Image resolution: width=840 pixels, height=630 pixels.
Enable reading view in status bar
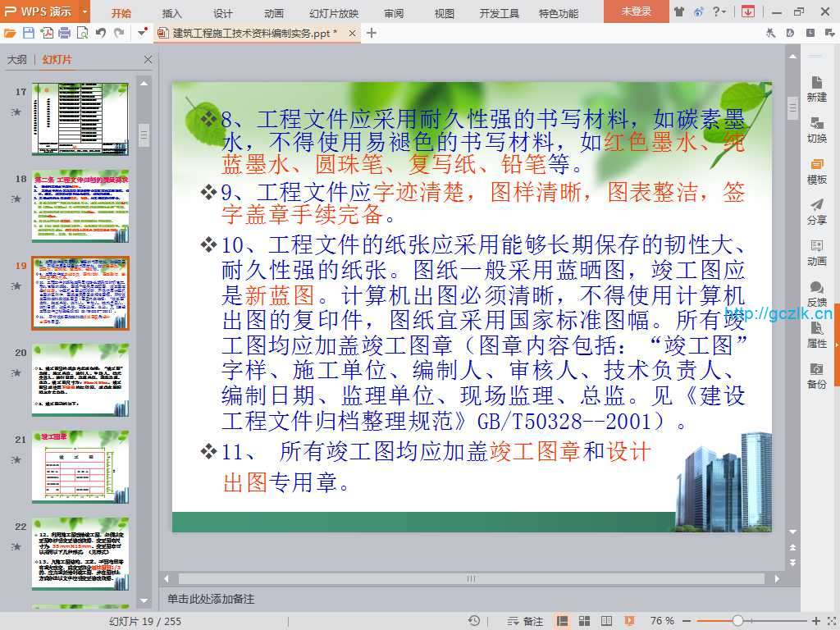coord(605,621)
